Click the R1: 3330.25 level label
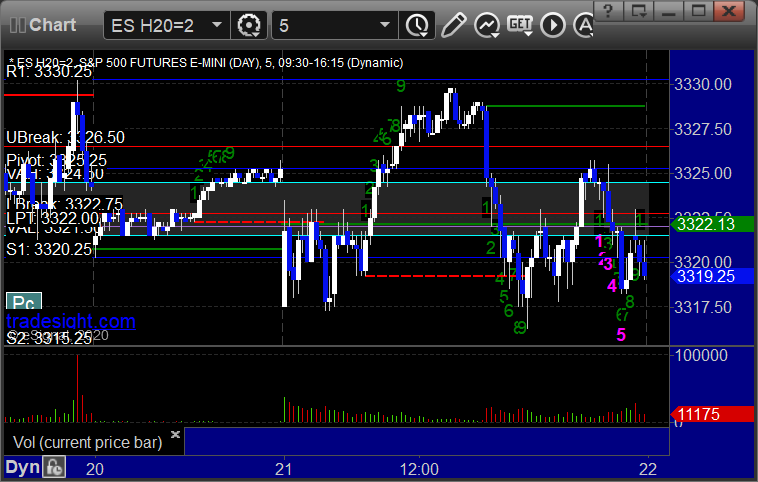Viewport: 758px width, 482px height. click(49, 72)
